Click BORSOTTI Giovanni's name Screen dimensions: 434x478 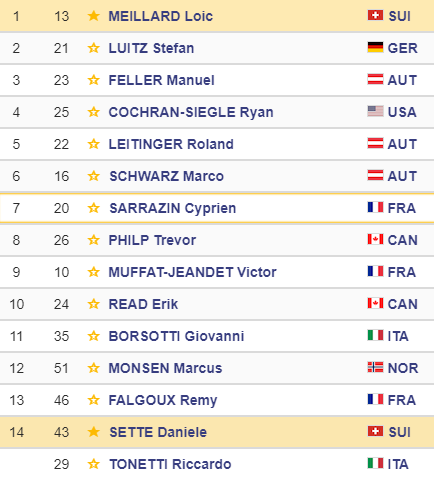tap(176, 336)
